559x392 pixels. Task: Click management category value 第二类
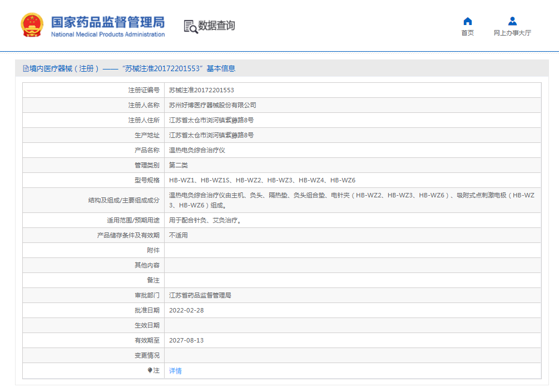(179, 165)
